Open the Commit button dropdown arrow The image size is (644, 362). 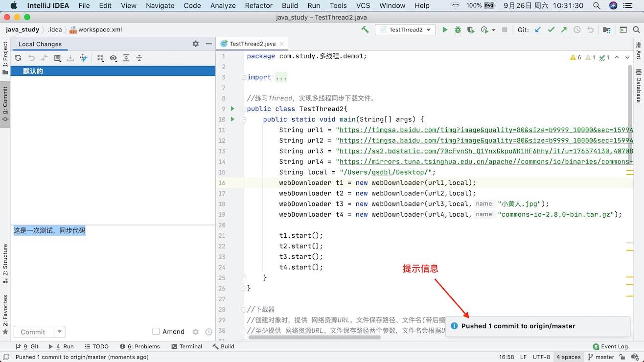[60, 332]
